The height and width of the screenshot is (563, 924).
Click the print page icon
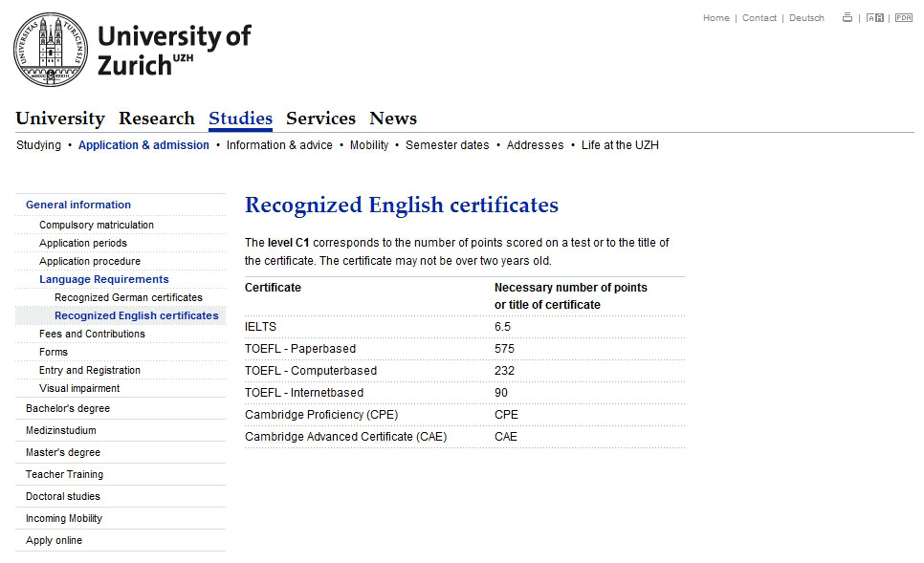click(x=847, y=17)
